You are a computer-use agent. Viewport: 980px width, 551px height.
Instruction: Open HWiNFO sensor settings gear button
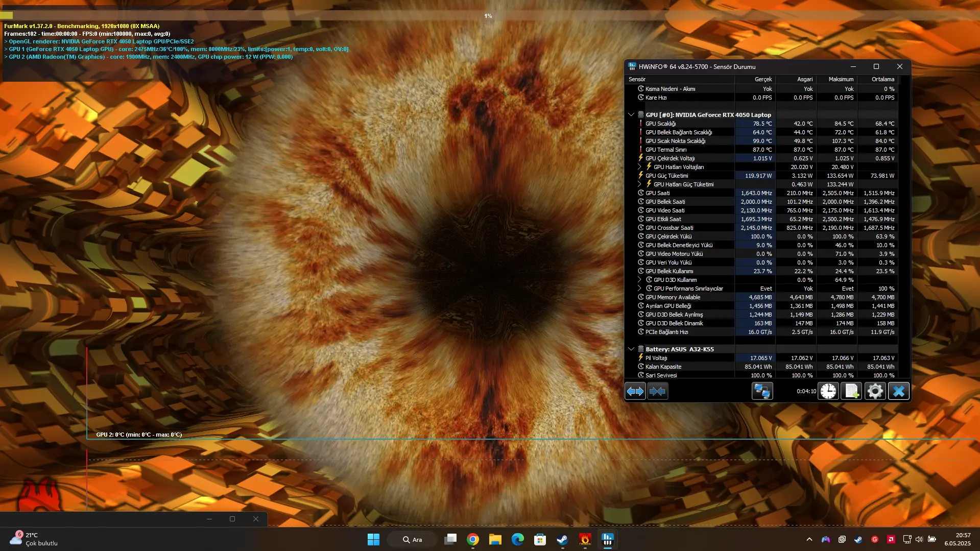pyautogui.click(x=875, y=391)
